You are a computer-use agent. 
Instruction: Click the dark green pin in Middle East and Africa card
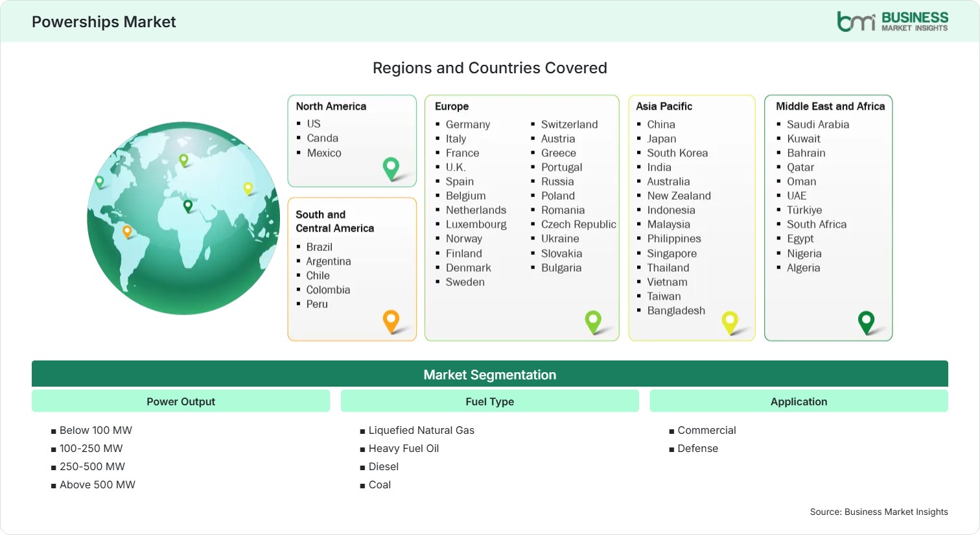(866, 322)
